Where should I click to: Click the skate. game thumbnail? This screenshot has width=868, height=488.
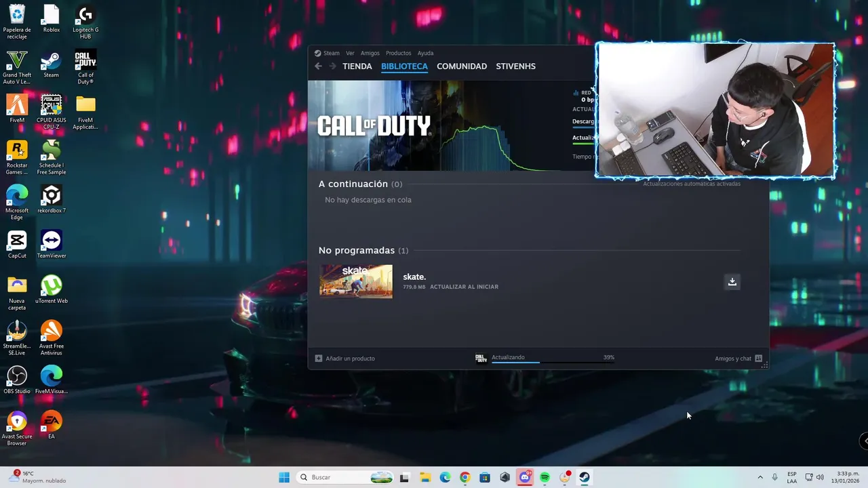(356, 281)
